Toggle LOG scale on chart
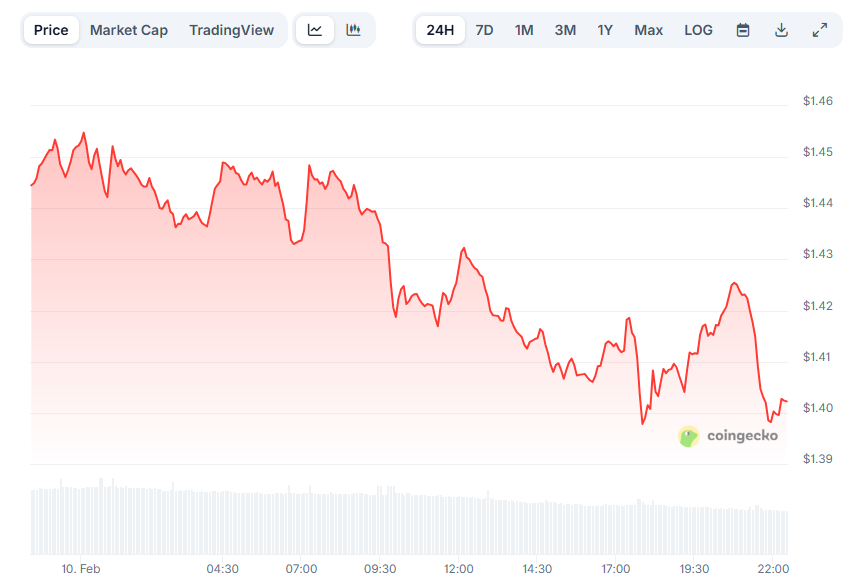 coord(698,30)
